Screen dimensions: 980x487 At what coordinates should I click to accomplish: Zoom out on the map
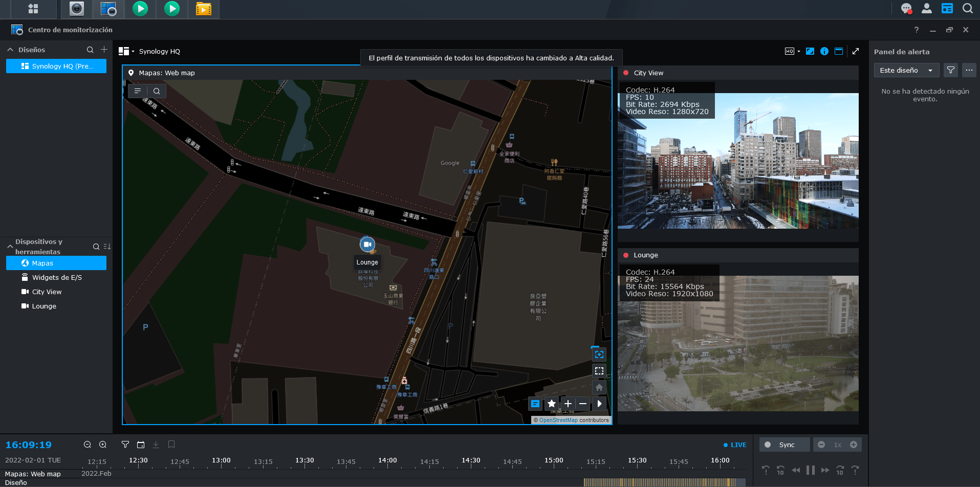[583, 404]
